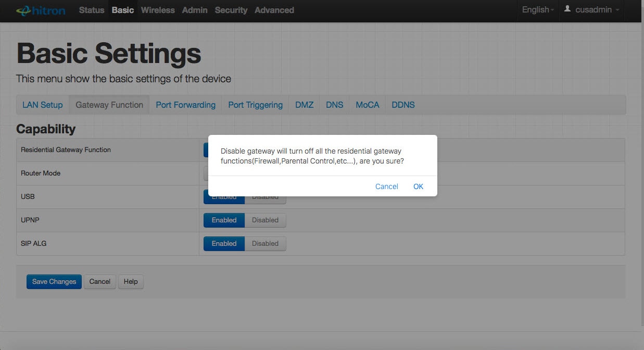The image size is (644, 350).
Task: Go to the Security menu
Action: 231,10
